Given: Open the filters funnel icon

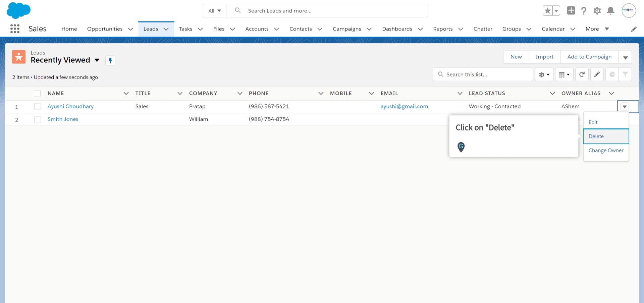Looking at the screenshot, I should coord(625,74).
